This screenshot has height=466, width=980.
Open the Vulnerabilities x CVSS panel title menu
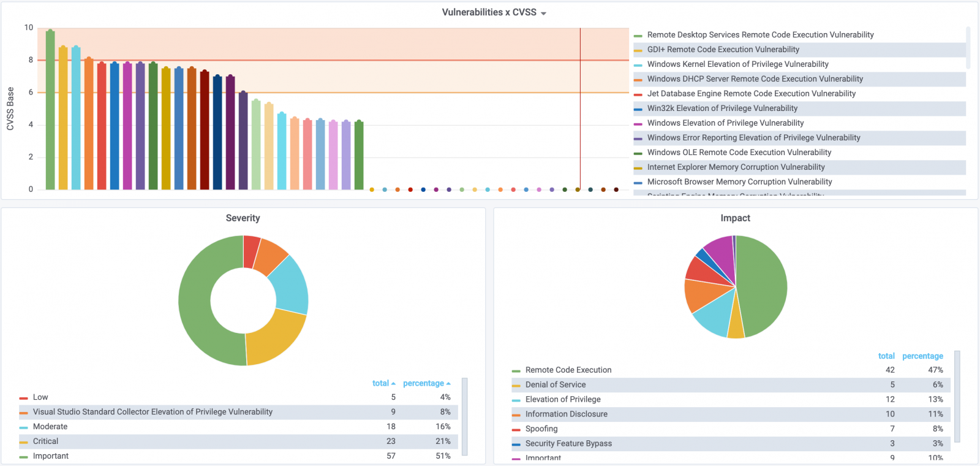(x=494, y=12)
